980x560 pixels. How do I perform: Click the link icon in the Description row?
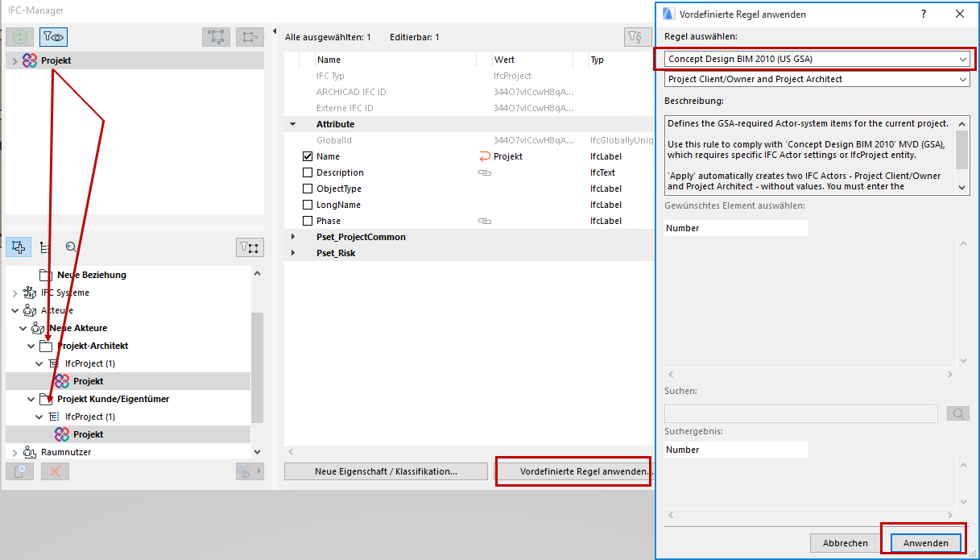pyautogui.click(x=485, y=172)
